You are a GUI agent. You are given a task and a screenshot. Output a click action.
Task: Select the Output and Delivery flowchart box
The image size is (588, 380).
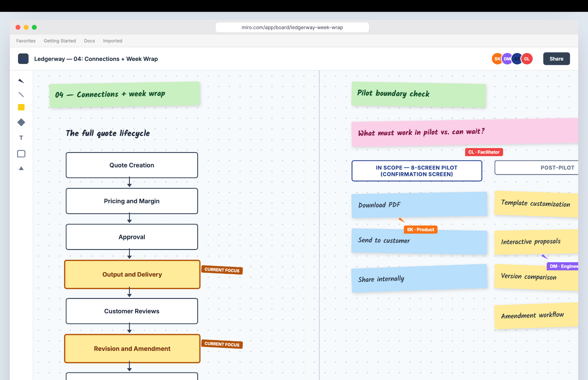pos(132,274)
